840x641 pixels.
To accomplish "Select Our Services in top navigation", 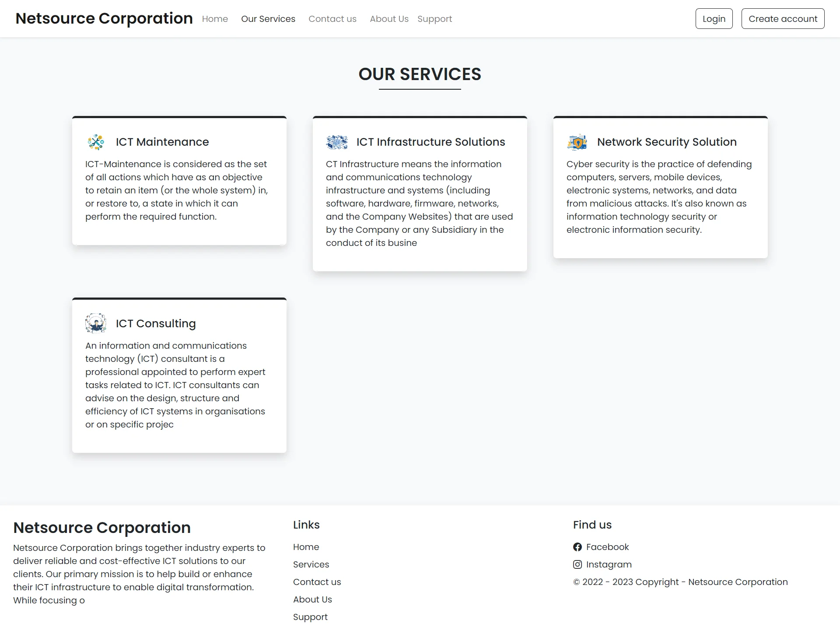I will pyautogui.click(x=268, y=19).
